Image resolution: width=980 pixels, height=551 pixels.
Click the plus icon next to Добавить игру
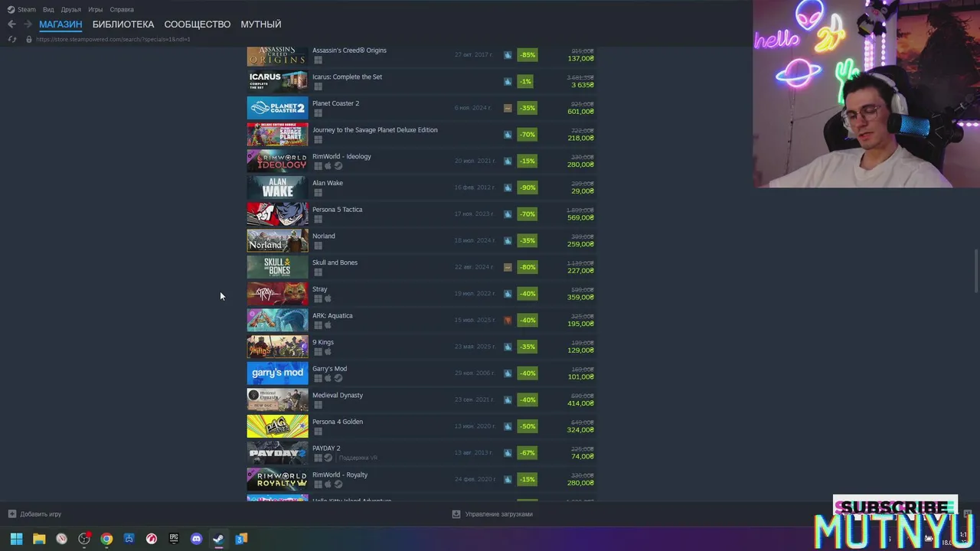[11, 514]
